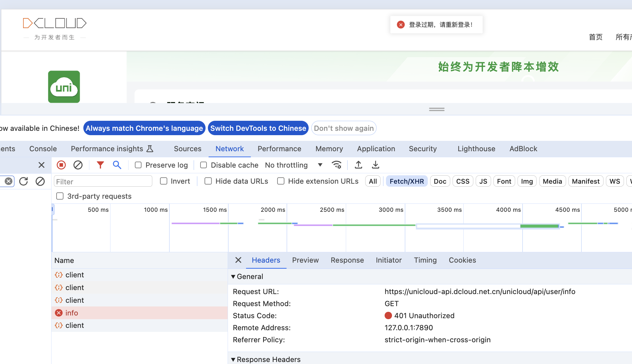Image resolution: width=632 pixels, height=364 pixels.
Task: Click the import HAR upload icon
Action: [359, 165]
